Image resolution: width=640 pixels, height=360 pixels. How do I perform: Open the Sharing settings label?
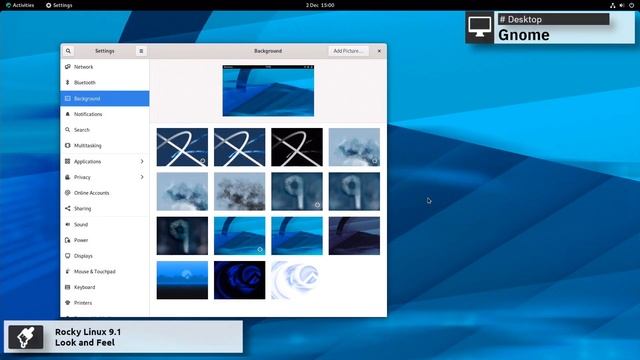click(x=82, y=209)
